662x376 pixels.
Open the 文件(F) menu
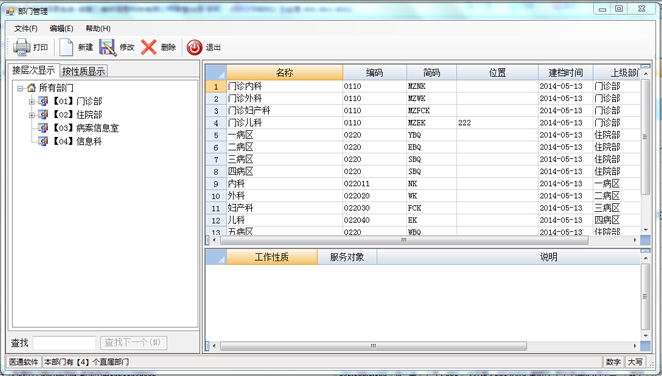click(26, 28)
